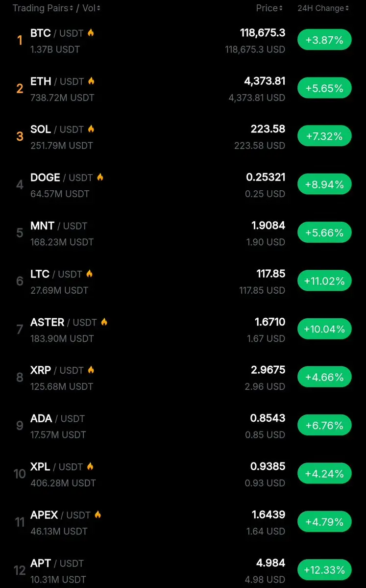Click the flame icon next to XRP
366x588 pixels.
pos(91,370)
